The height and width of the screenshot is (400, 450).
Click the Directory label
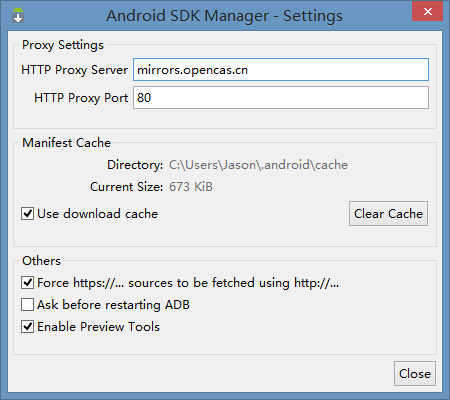[135, 165]
